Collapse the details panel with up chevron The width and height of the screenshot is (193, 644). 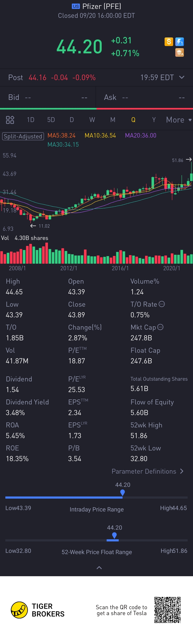tap(99, 567)
